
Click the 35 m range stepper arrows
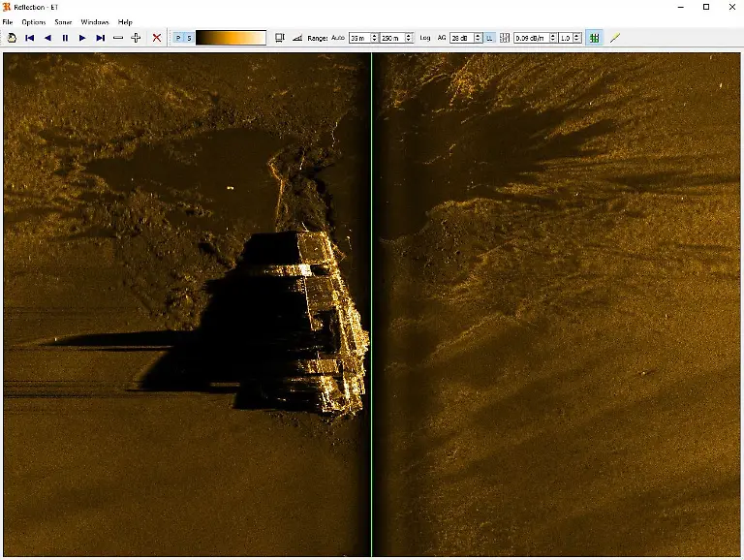[x=374, y=38]
